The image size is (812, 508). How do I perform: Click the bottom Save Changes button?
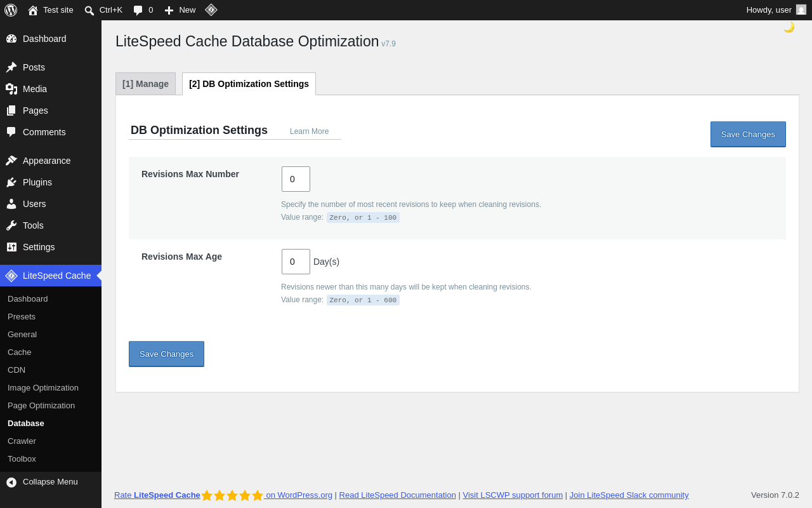[x=166, y=354]
